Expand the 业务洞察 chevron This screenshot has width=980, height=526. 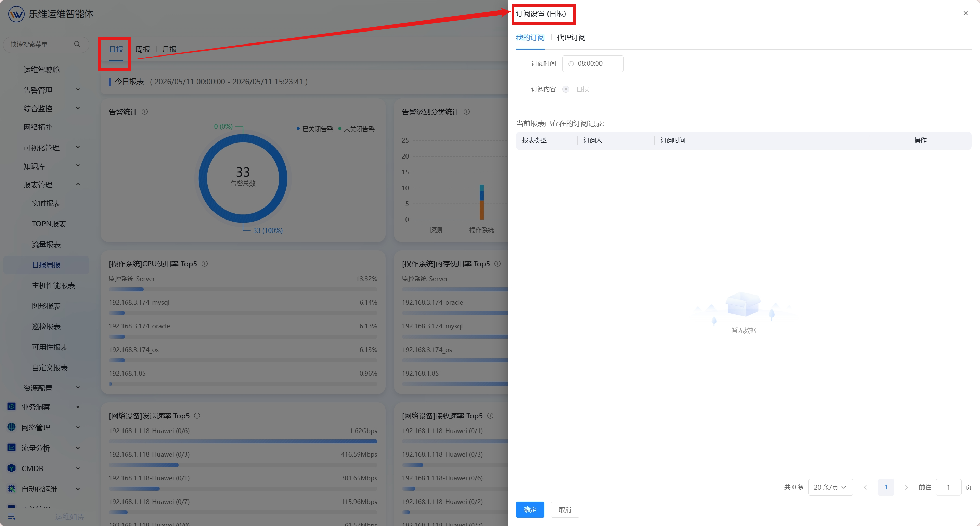click(x=78, y=406)
